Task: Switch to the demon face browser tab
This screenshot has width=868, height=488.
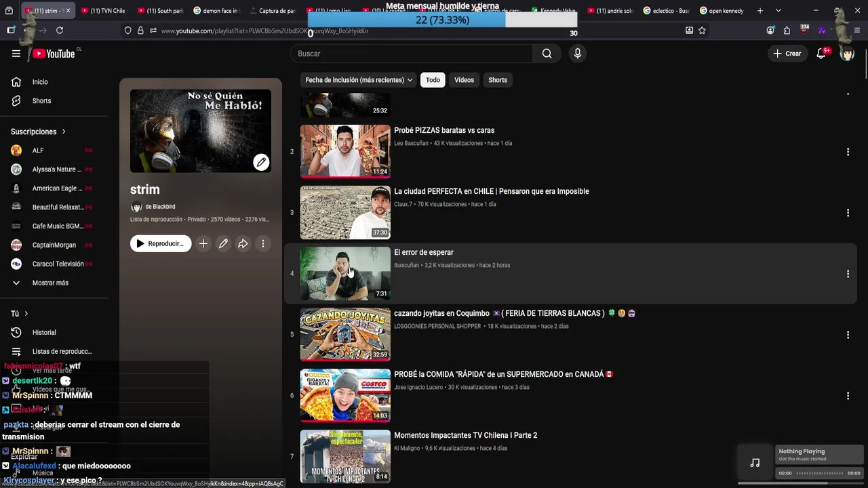Action: [216, 11]
